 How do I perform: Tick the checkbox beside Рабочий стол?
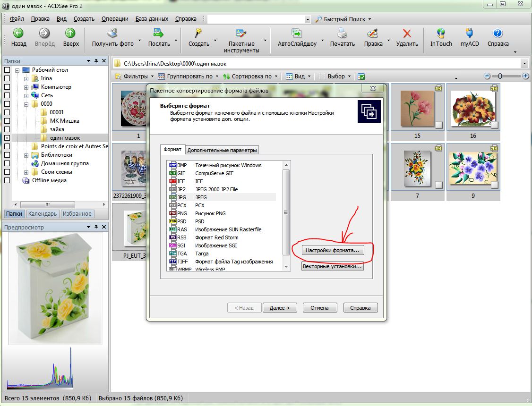(x=7, y=70)
